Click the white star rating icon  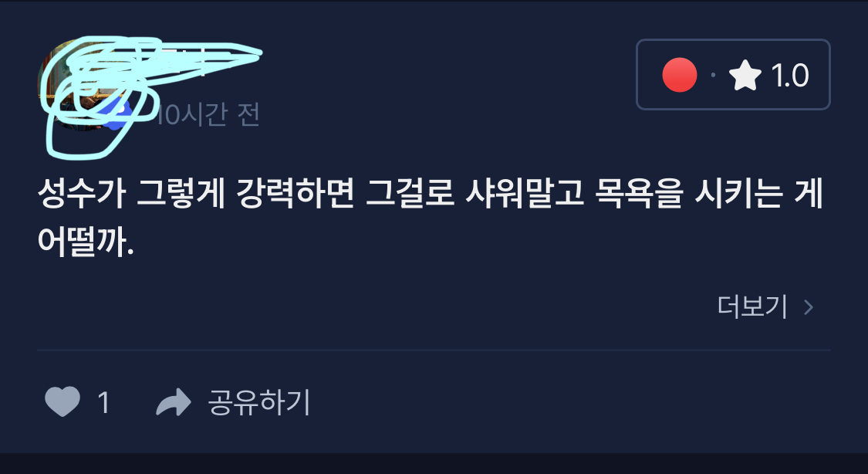[x=745, y=76]
